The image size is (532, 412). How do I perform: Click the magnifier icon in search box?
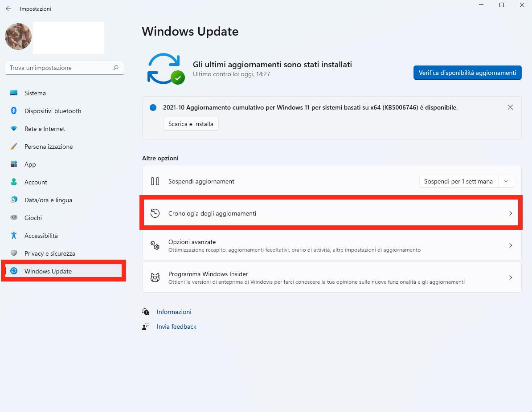click(x=116, y=68)
